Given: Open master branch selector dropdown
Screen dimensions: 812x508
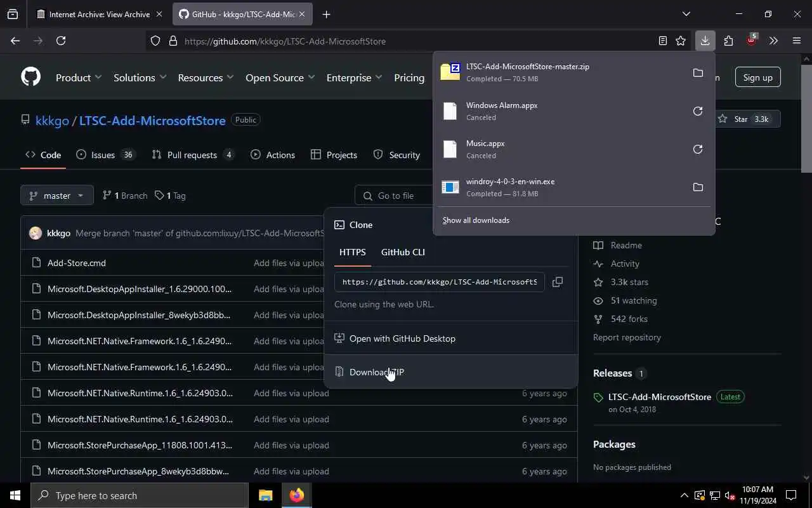Looking at the screenshot, I should (x=57, y=196).
